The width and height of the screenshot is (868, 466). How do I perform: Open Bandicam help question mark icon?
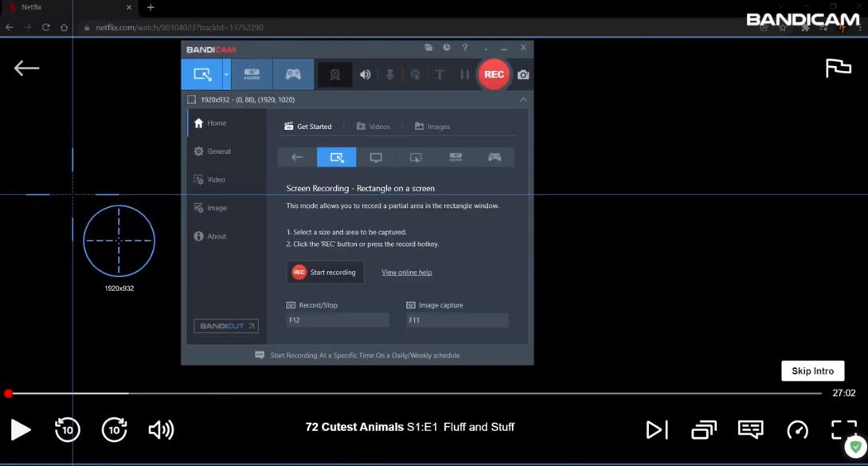tap(465, 48)
